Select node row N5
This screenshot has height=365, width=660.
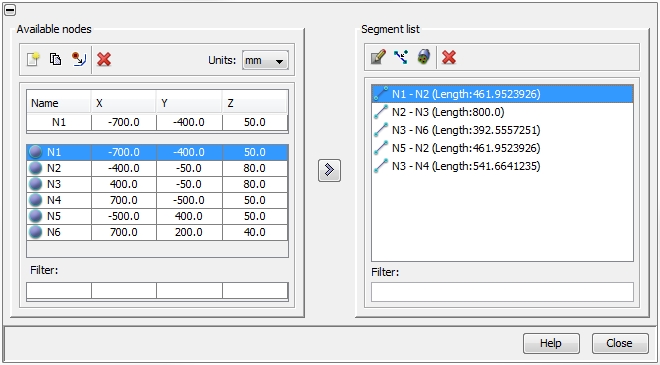click(x=157, y=216)
